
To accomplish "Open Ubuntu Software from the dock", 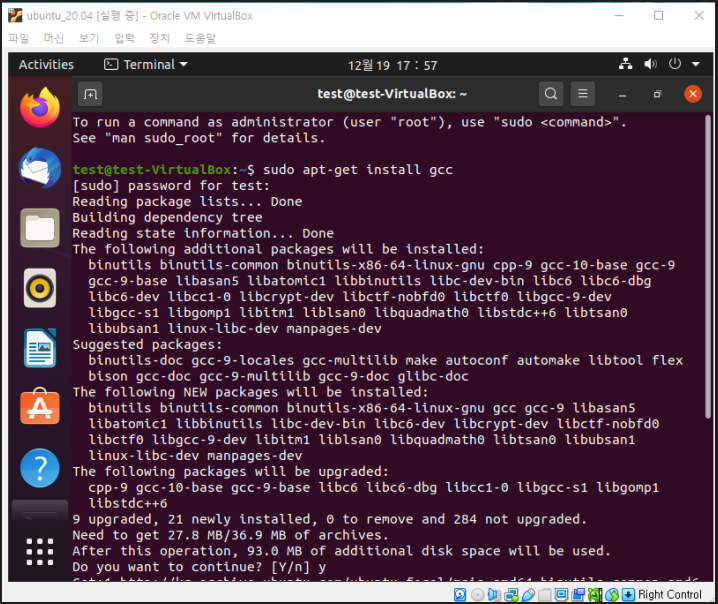I will 40,407.
